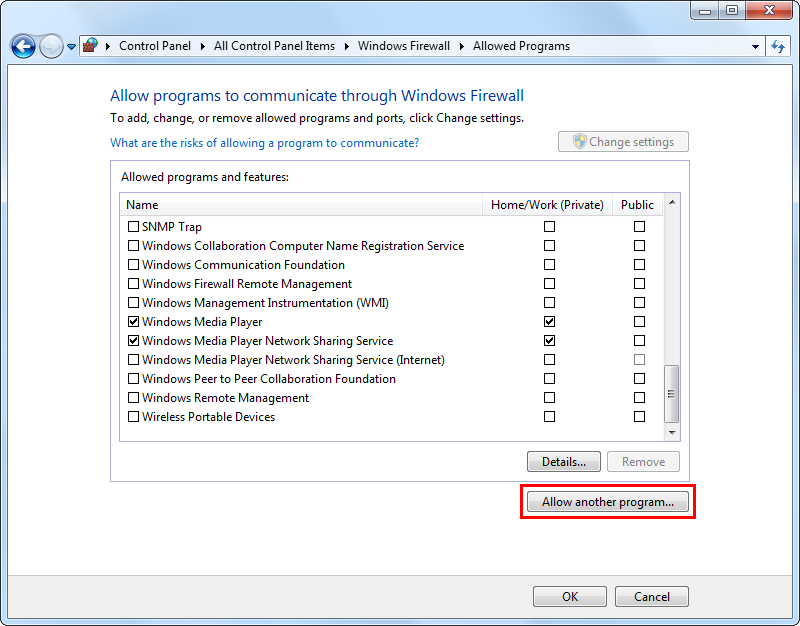Toggle Public checkbox for Wireless Portable Devices
Viewport: 800px width, 626px height.
point(639,416)
